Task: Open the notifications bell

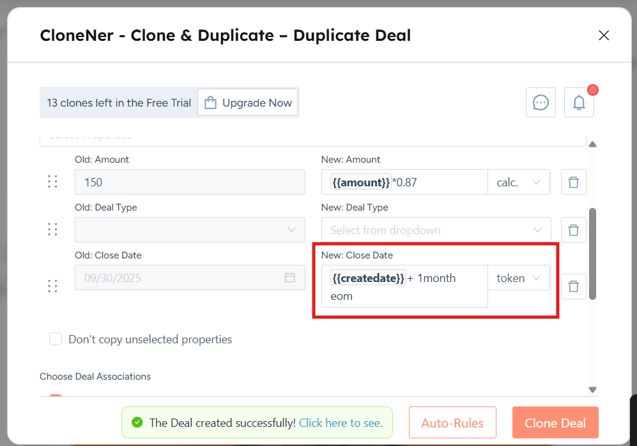Action: 579,103
